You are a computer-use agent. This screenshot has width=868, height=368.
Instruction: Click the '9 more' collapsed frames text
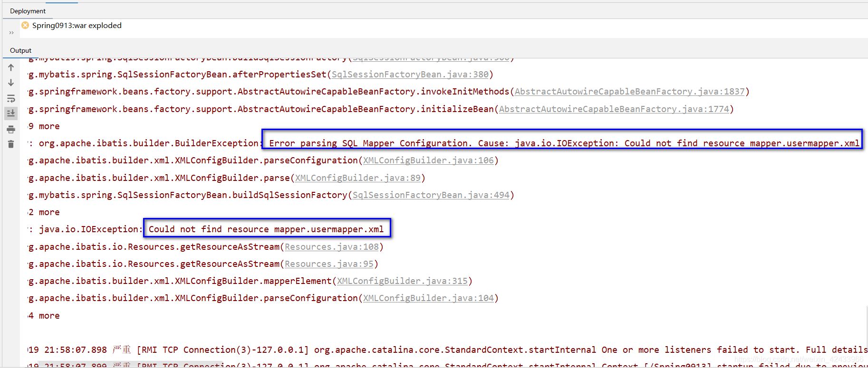(x=44, y=126)
